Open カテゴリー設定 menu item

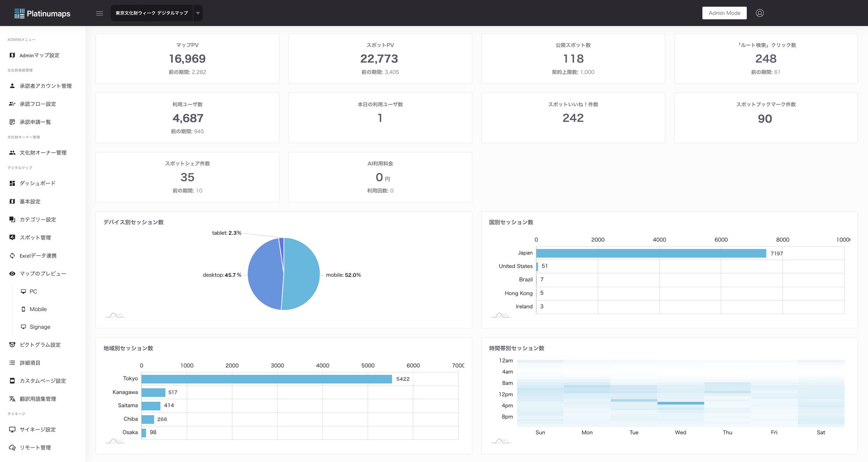click(38, 219)
